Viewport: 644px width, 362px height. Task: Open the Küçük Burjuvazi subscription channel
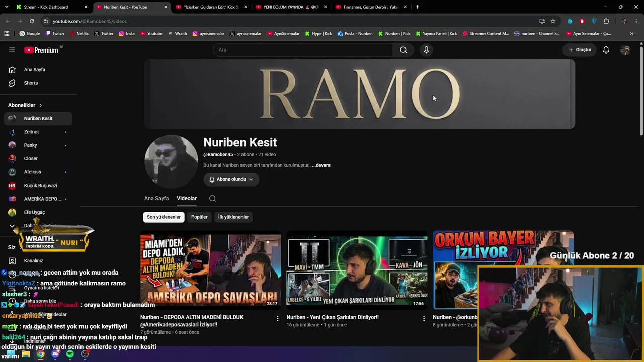pos(38,186)
